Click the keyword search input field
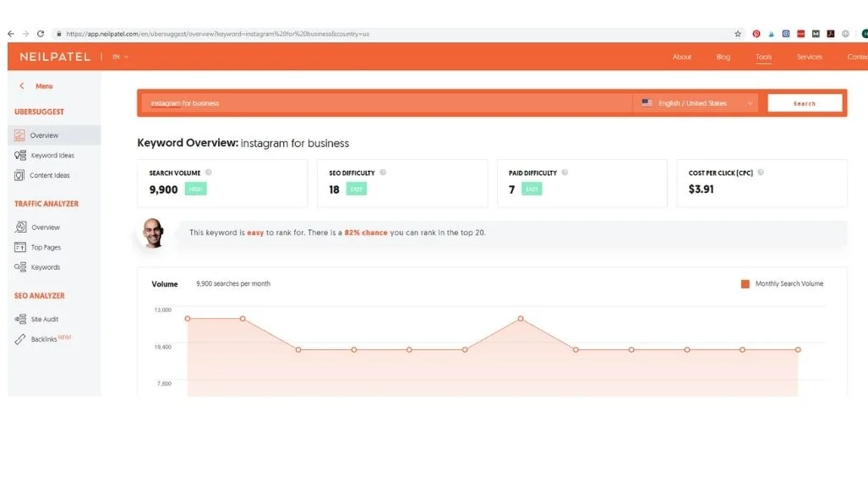 click(386, 103)
